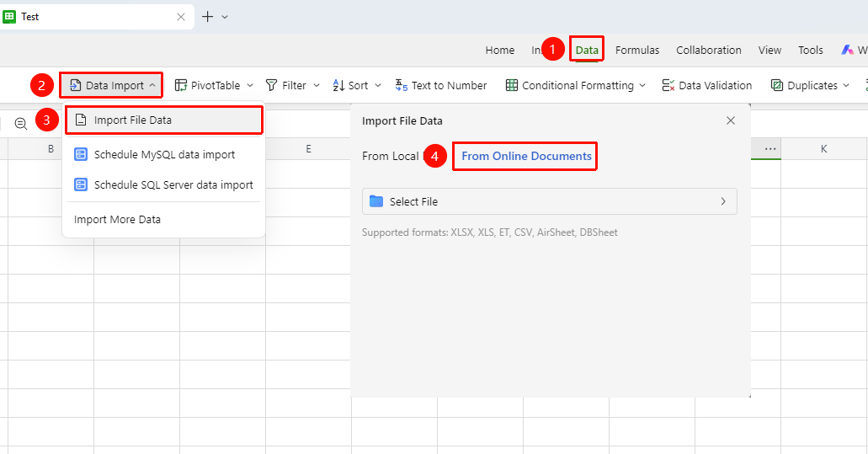The image size is (868, 454).
Task: Close the Test document tab
Action: pos(180,17)
